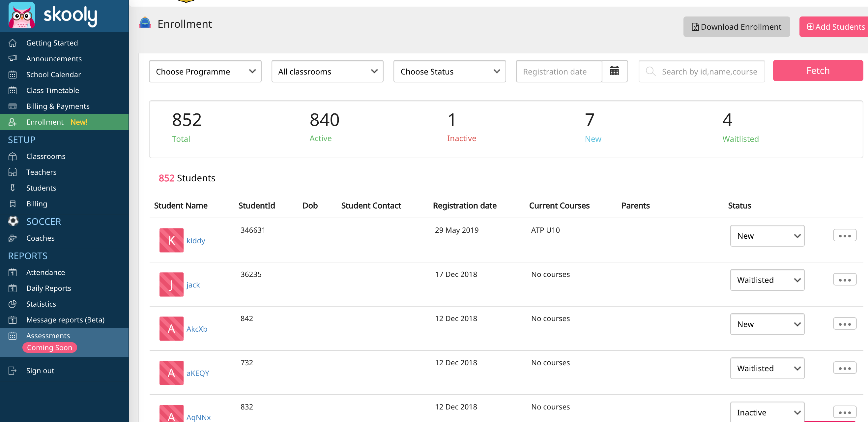Click the Teachers icon in sidebar
The width and height of the screenshot is (868, 422).
tap(13, 172)
